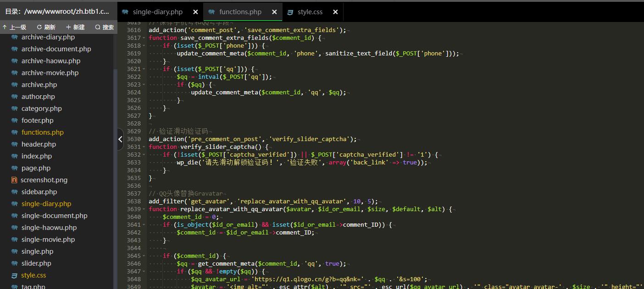Click the PHP icon on single-diary.php tab
Image resolution: width=644 pixels, height=289 pixels.
coord(124,12)
